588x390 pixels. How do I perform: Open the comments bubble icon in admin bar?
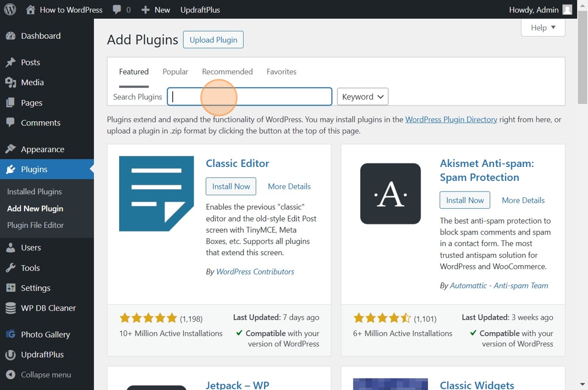(x=117, y=9)
